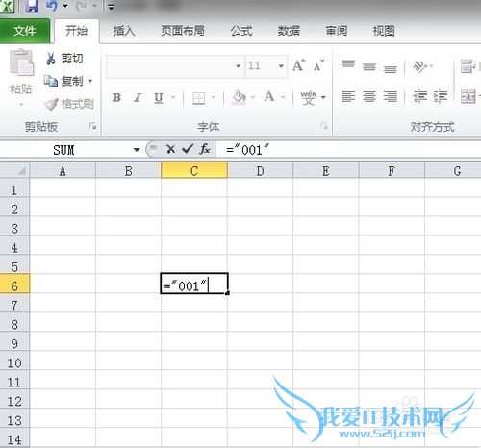Click the Enter checkmark formula button
Viewport: 481px width, 448px height.
click(188, 149)
